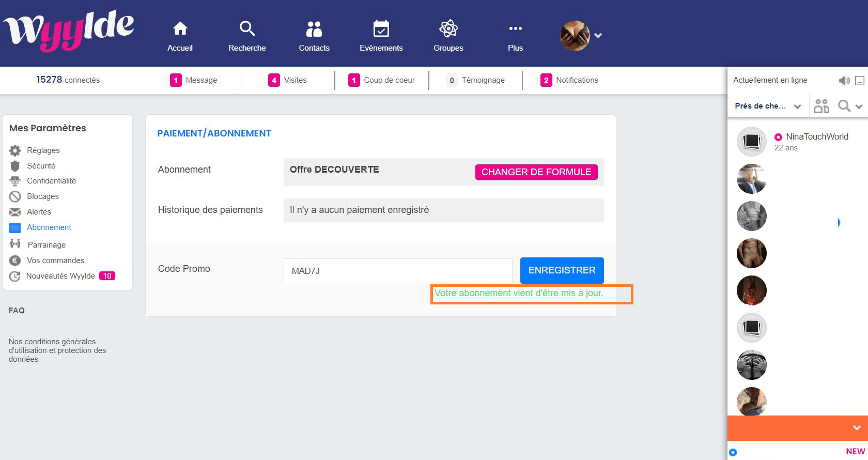Viewport: 868px width, 460px height.
Task: Open Alertes envelope settings
Action: click(x=30, y=212)
